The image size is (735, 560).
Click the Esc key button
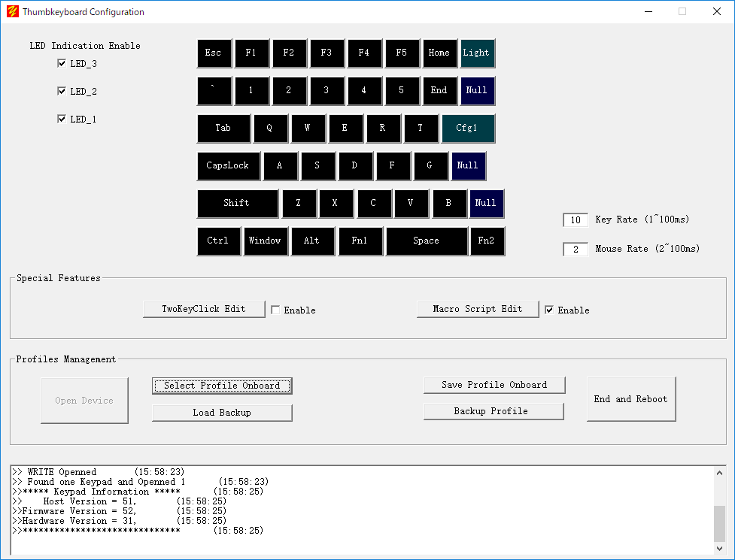click(x=214, y=53)
